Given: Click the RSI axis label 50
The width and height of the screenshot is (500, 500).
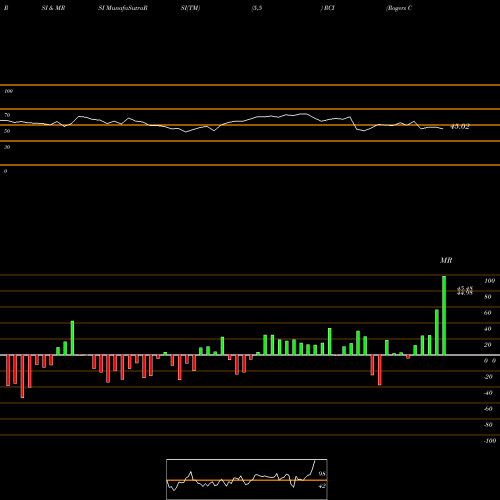Looking at the screenshot, I should click(7, 131).
